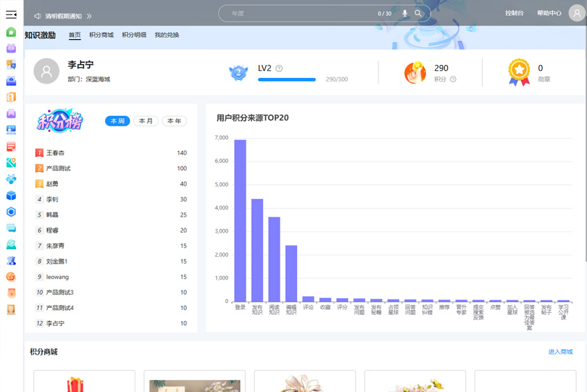Select the 本年 ranking filter
The image size is (587, 392).
[174, 121]
